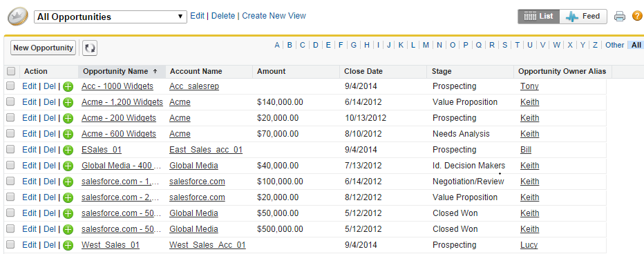The width and height of the screenshot is (644, 254).
Task: Toggle the select-all header checkbox
Action: [x=11, y=71]
